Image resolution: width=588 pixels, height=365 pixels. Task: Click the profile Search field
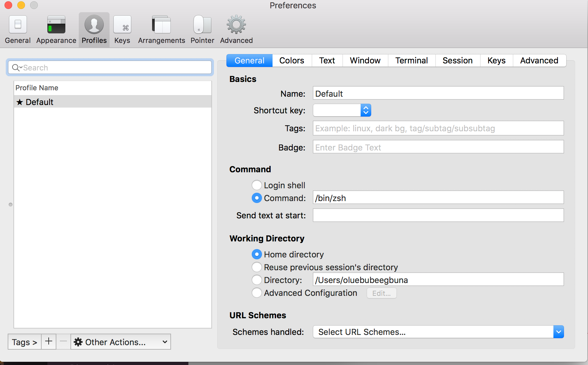(110, 68)
